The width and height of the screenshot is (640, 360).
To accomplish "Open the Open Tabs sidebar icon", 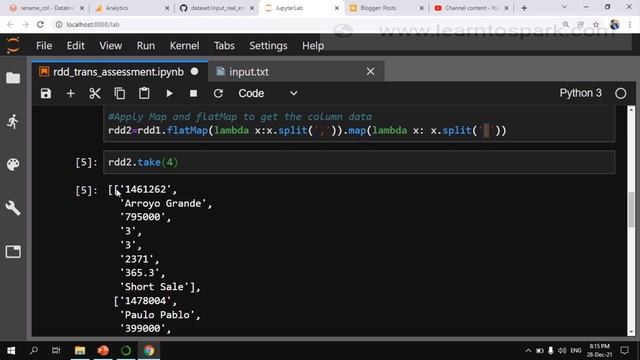I will tap(13, 251).
